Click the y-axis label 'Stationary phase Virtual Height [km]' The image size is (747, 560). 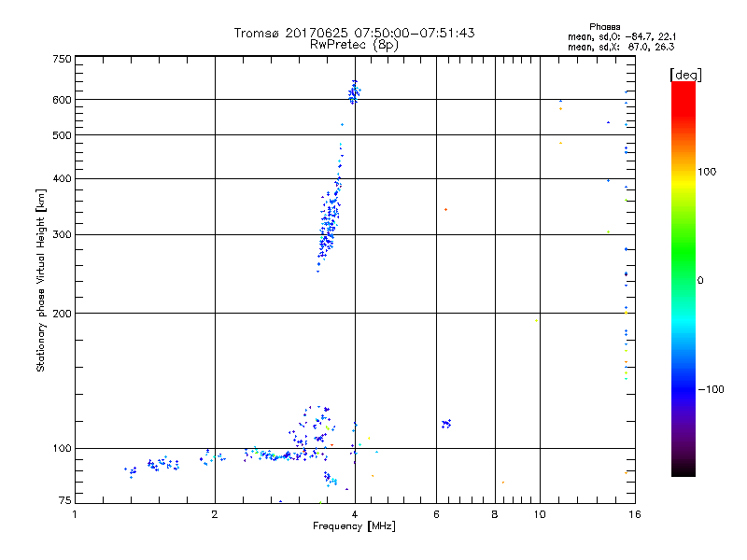click(40, 280)
